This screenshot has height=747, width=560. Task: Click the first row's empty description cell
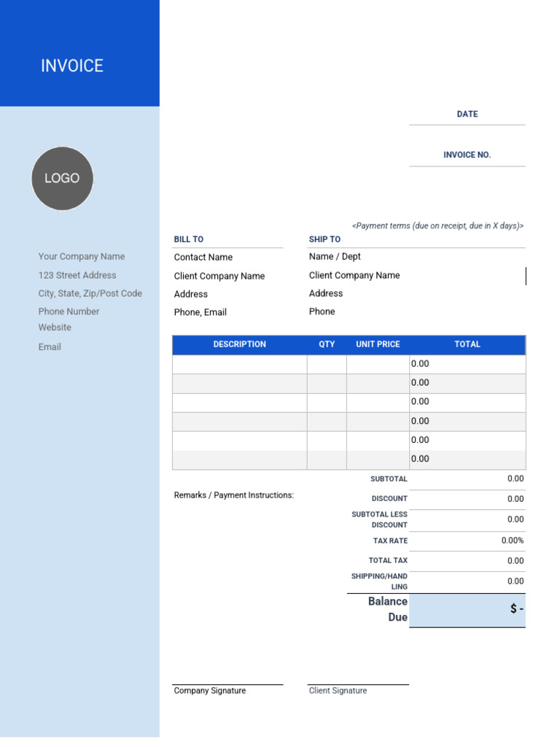point(239,365)
